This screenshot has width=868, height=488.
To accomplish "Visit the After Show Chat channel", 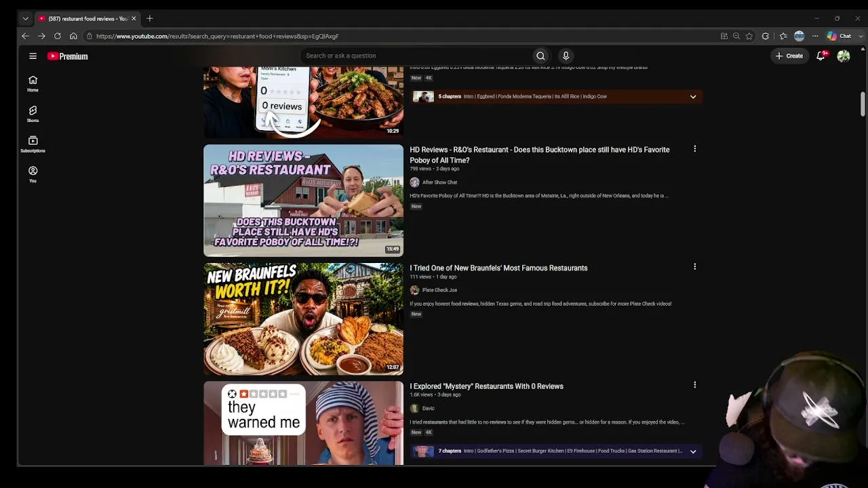I will click(x=439, y=182).
